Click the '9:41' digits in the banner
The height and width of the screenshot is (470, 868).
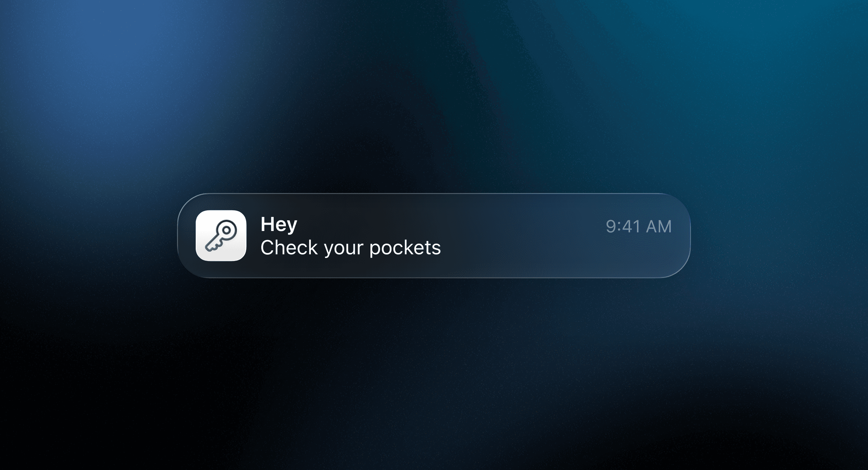click(x=623, y=226)
